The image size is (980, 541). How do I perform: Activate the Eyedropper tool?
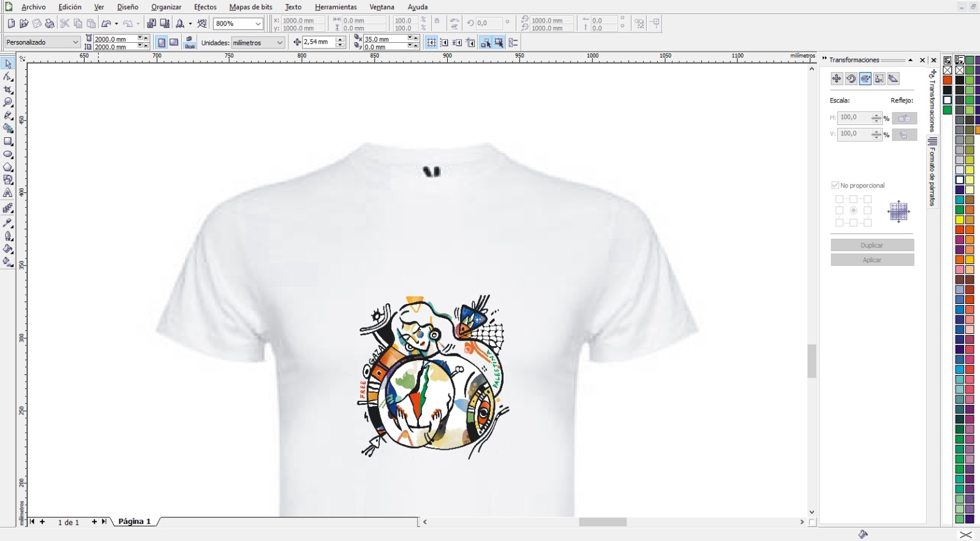point(8,223)
